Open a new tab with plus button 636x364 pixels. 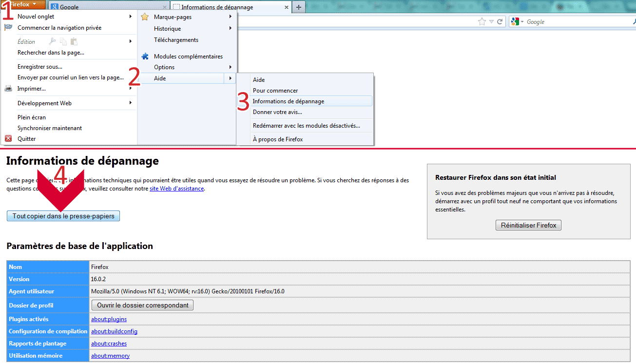299,7
